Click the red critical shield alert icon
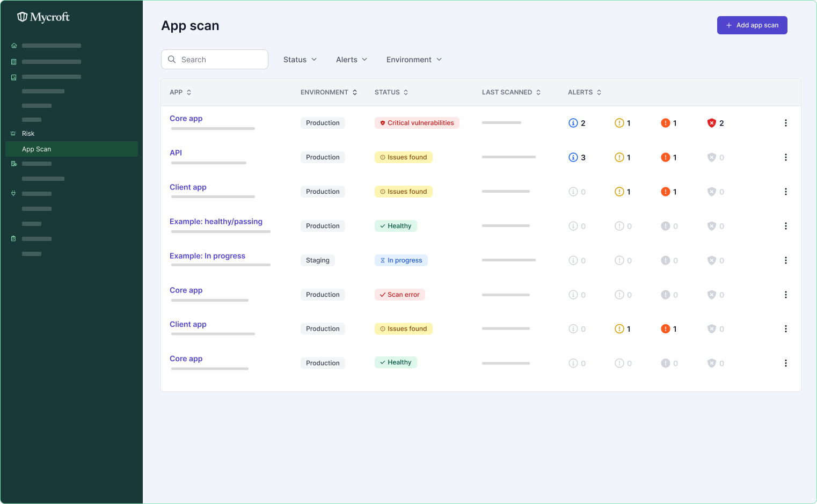The width and height of the screenshot is (817, 504). pyautogui.click(x=712, y=123)
